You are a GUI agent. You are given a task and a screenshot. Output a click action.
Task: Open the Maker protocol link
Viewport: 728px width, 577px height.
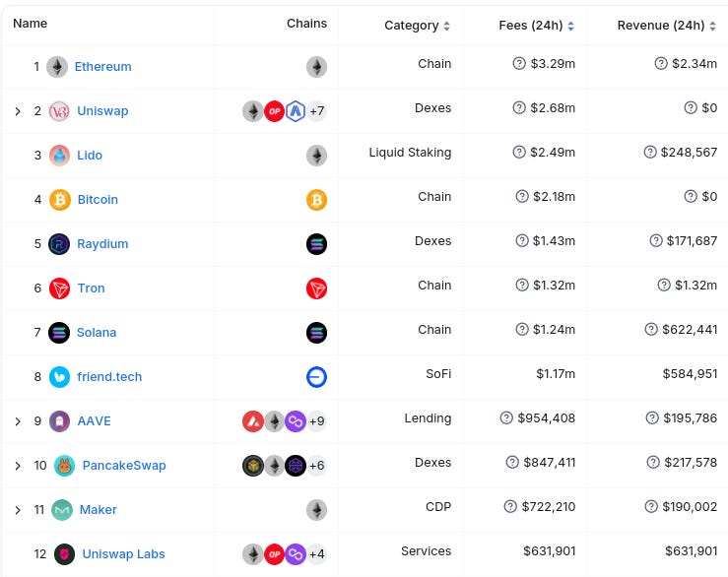click(x=99, y=510)
